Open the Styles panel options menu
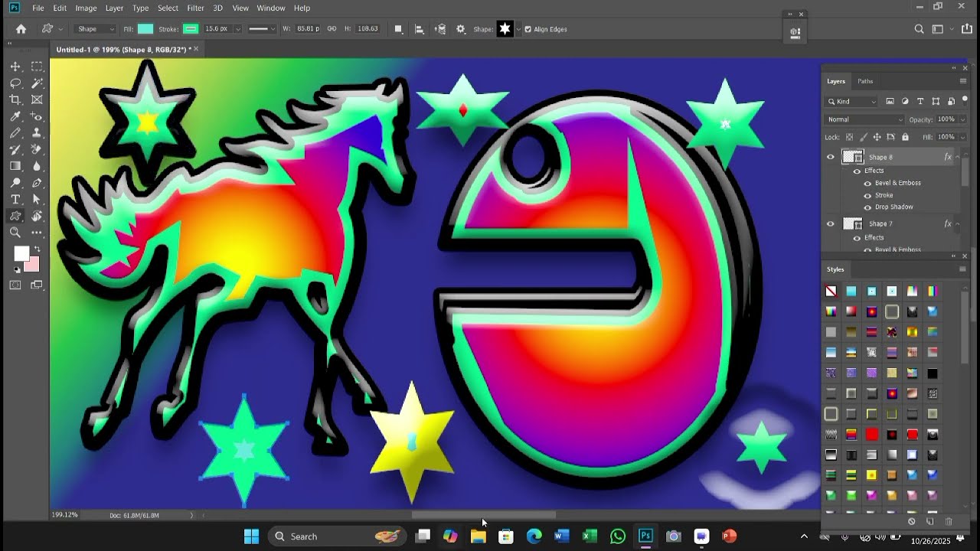 coord(962,269)
